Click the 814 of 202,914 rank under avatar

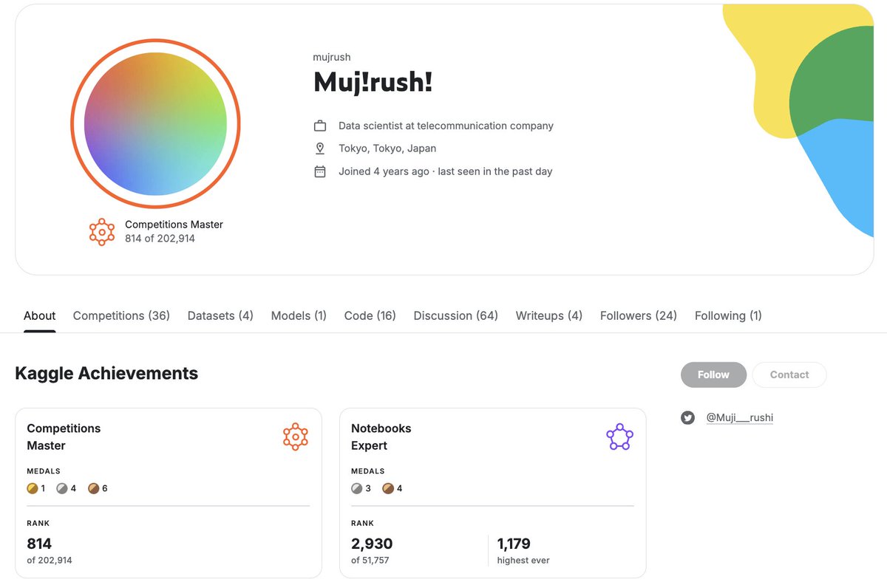coord(160,239)
